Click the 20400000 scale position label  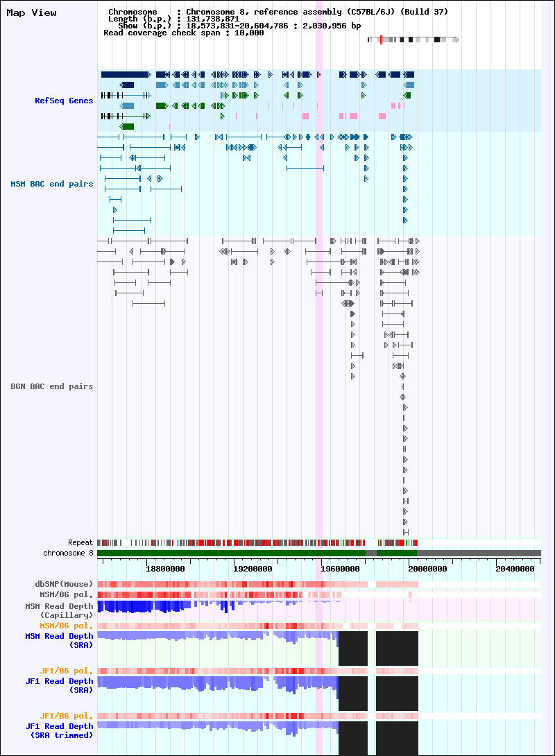pyautogui.click(x=515, y=569)
